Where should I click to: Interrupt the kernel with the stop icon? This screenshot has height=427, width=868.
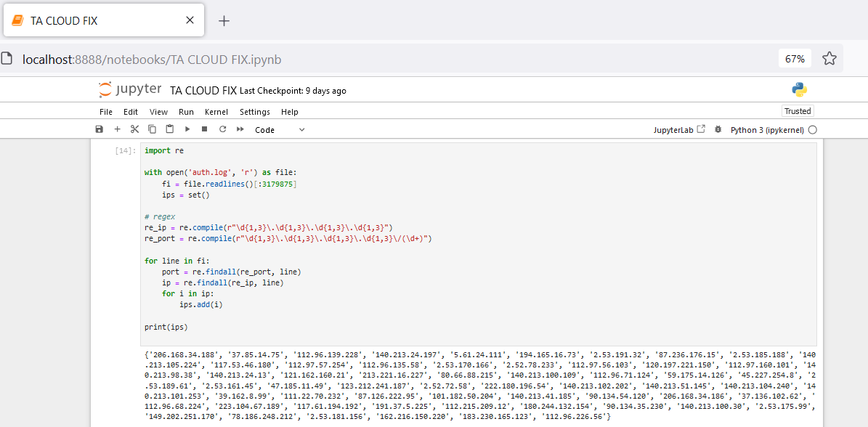point(204,129)
